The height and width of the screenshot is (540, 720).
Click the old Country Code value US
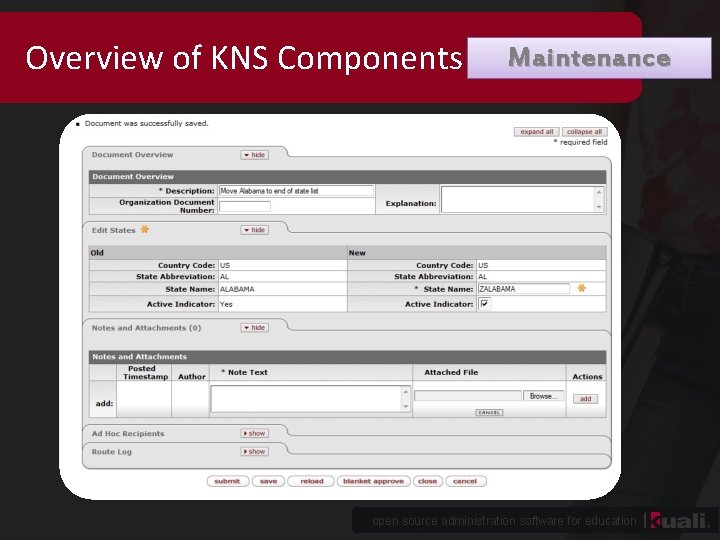point(225,265)
